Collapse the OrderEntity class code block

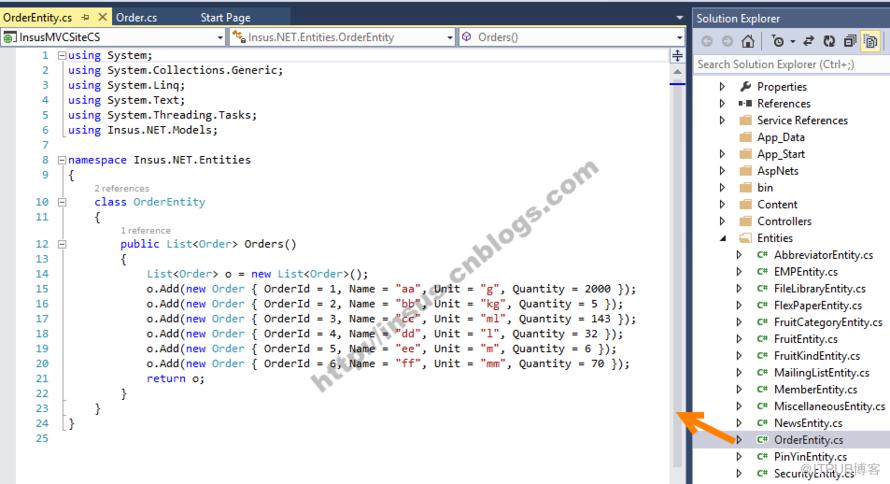point(62,202)
